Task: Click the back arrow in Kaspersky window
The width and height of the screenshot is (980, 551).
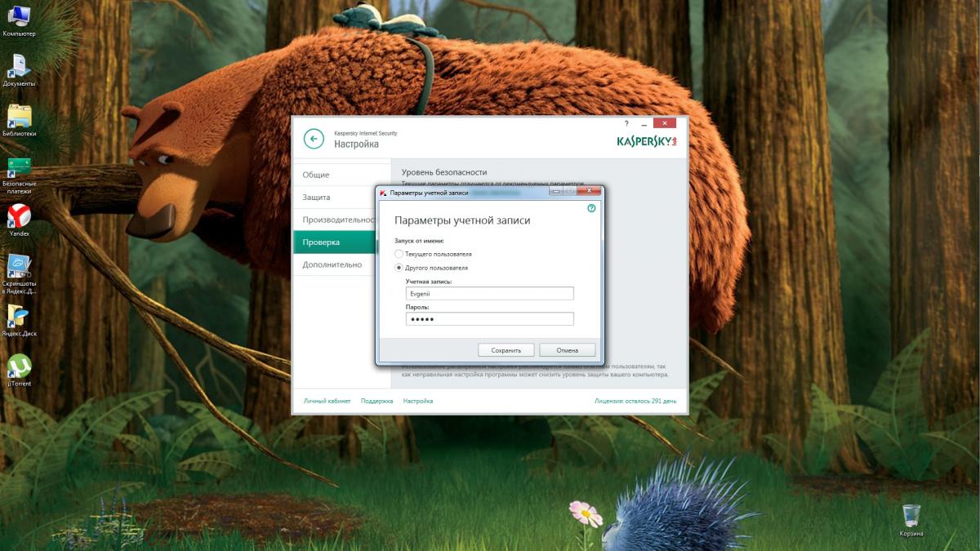Action: [x=314, y=139]
